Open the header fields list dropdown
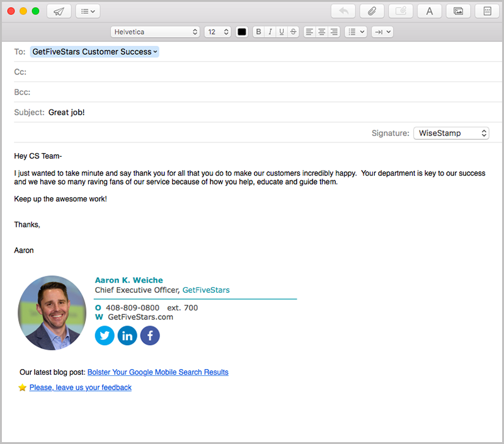The height and width of the screenshot is (444, 504). tap(88, 11)
